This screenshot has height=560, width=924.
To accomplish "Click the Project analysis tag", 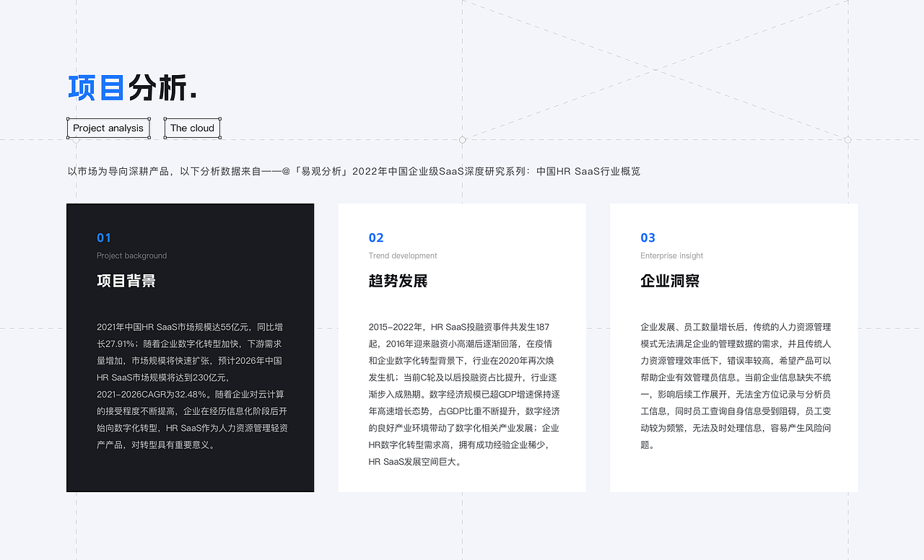I will (108, 128).
